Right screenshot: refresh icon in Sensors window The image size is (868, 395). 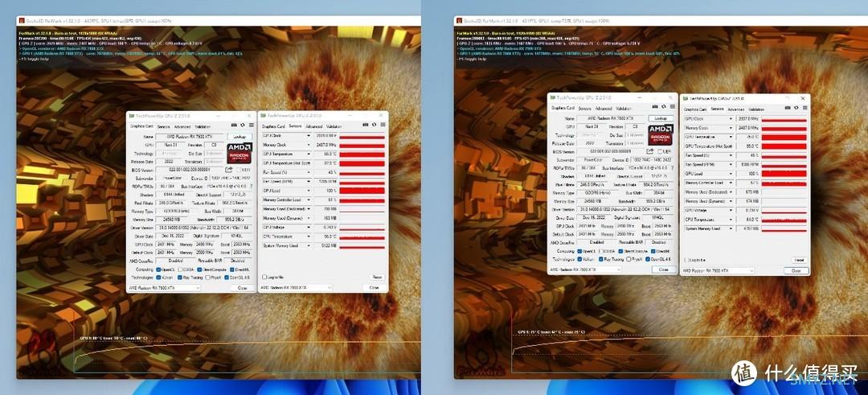[796, 108]
